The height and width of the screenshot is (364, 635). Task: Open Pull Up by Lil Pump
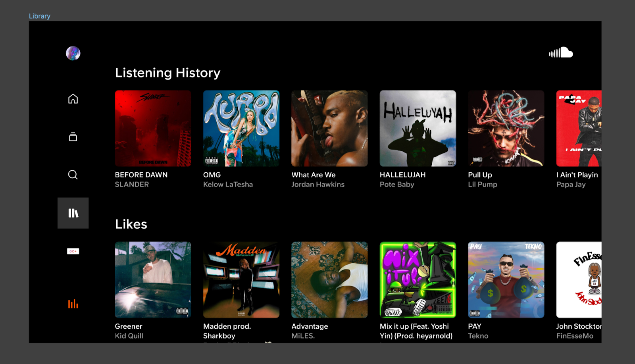pos(506,128)
